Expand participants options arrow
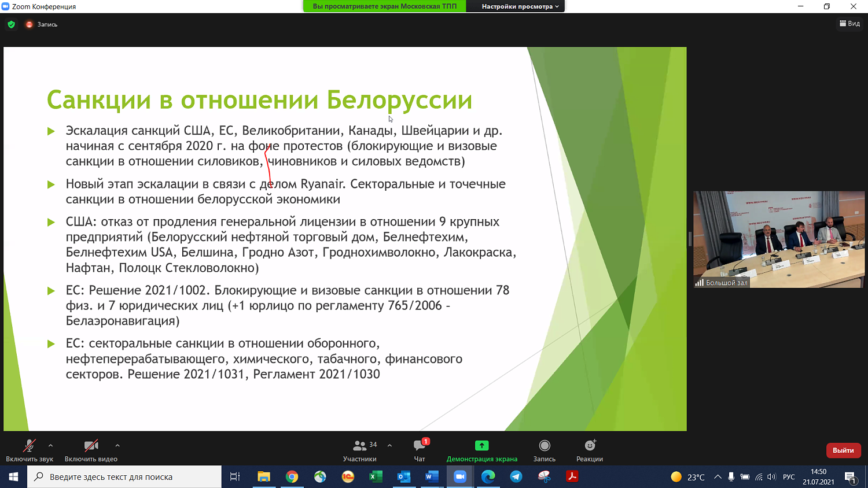The height and width of the screenshot is (488, 868). (x=389, y=446)
